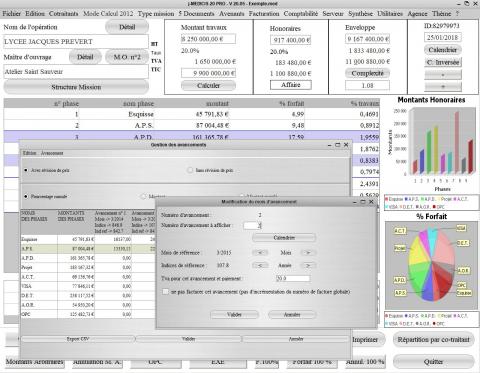Open Avancement menu in Gestion des avancements window
This screenshot has width=480, height=373.
pyautogui.click(x=52, y=153)
